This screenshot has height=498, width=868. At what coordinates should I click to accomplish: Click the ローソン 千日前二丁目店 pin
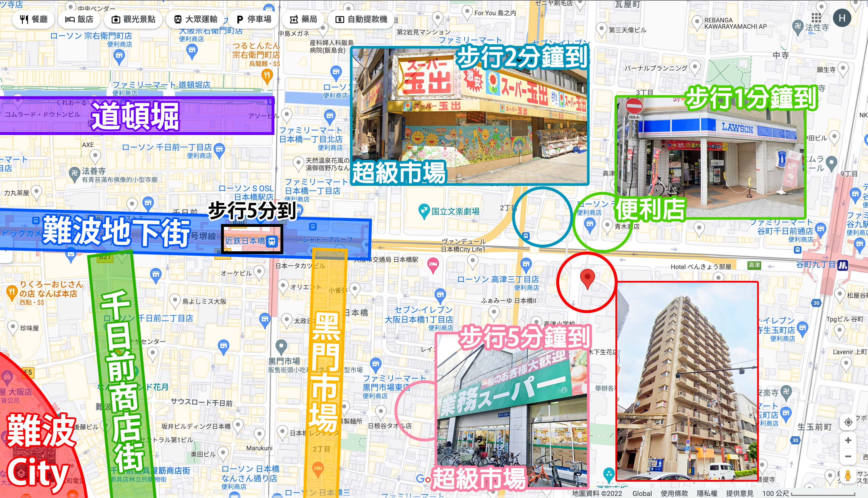tap(264, 321)
